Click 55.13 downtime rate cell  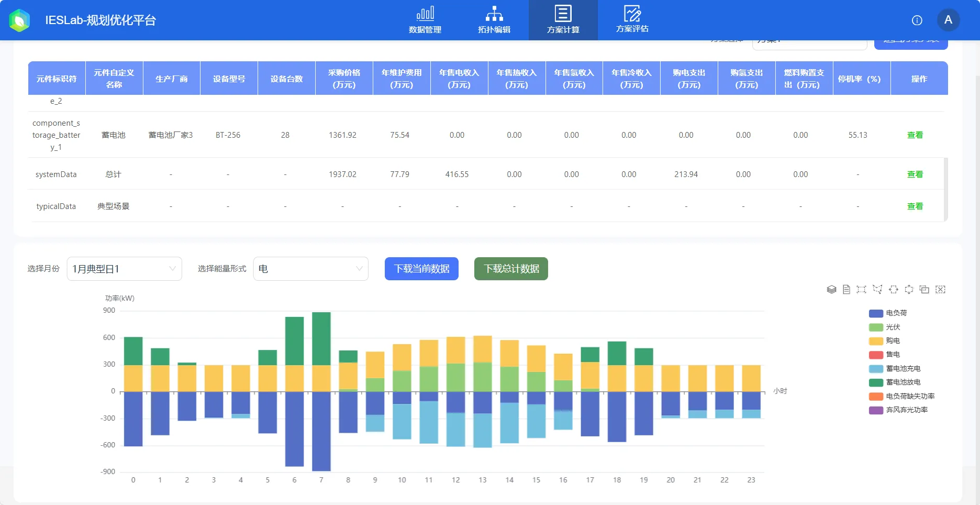(858, 135)
